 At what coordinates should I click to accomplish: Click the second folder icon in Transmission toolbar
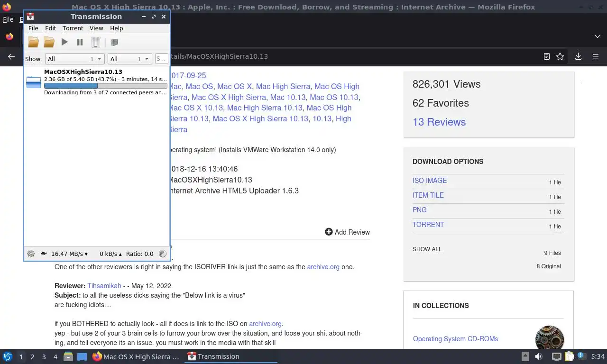[49, 42]
